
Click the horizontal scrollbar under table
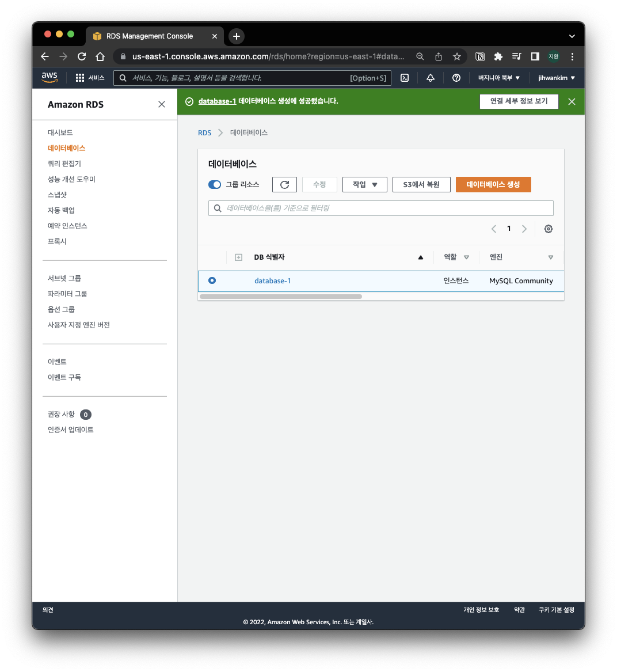pyautogui.click(x=281, y=297)
